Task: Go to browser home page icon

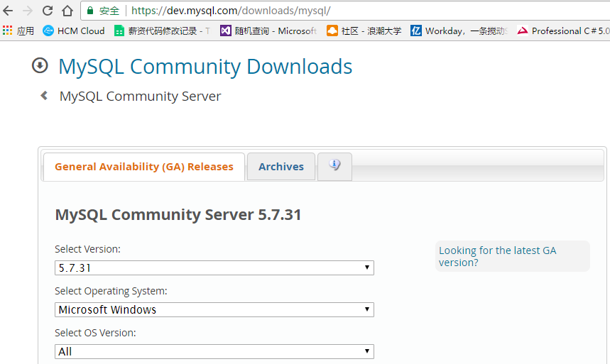Action: tap(67, 11)
